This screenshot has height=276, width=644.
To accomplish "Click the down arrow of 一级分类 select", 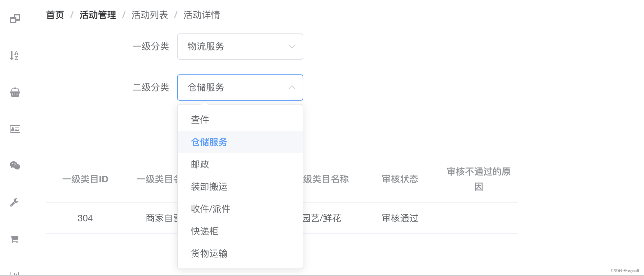I will pos(292,47).
